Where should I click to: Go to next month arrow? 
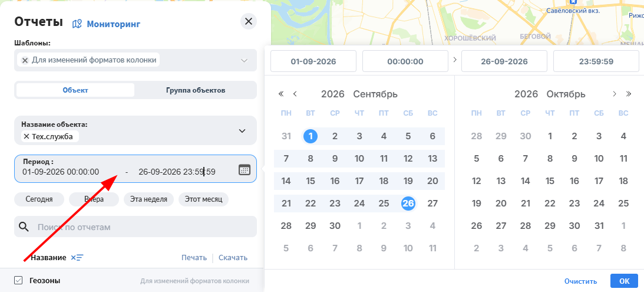click(x=615, y=94)
